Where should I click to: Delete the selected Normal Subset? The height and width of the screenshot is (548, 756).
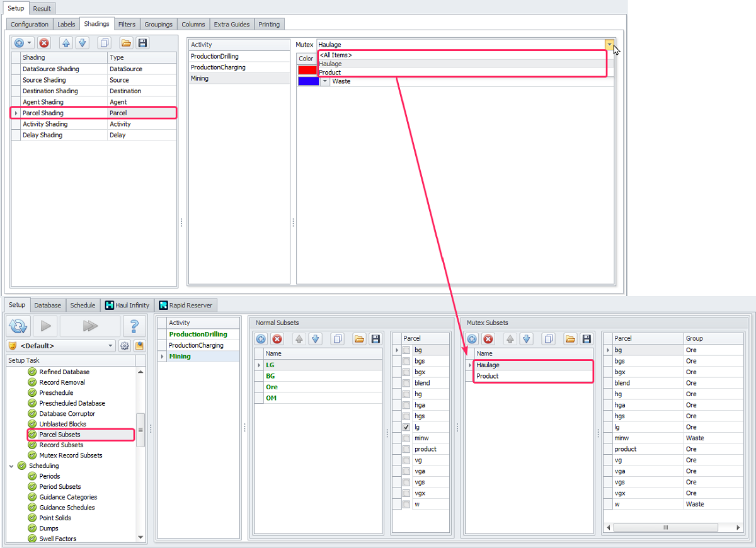pos(277,339)
